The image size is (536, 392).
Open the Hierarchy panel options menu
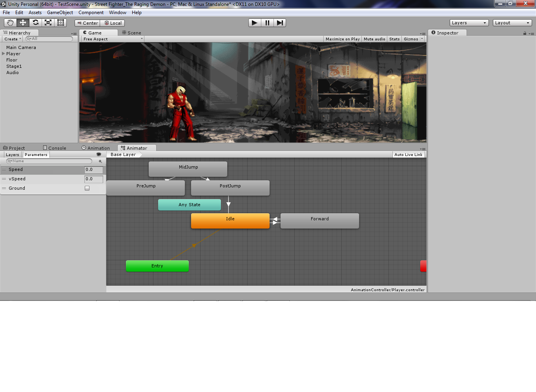[74, 34]
